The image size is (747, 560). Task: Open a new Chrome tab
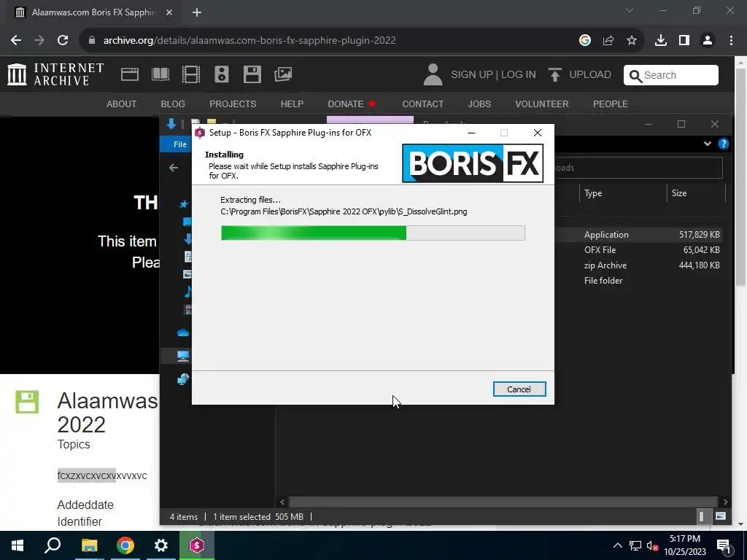click(197, 13)
